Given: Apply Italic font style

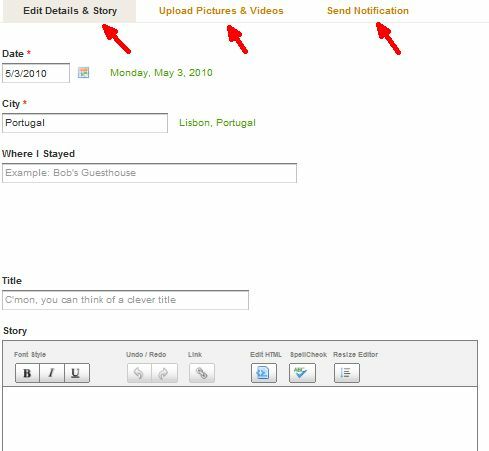Looking at the screenshot, I should (x=52, y=373).
